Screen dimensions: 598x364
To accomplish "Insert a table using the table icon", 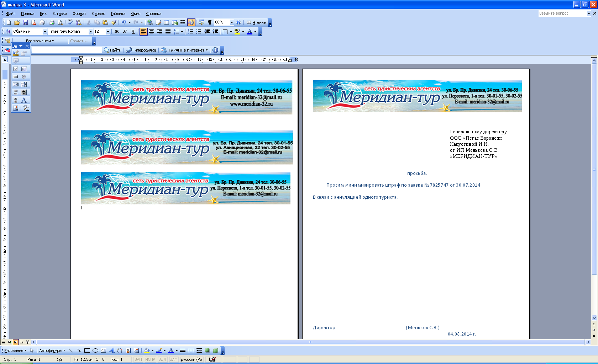I will [167, 22].
